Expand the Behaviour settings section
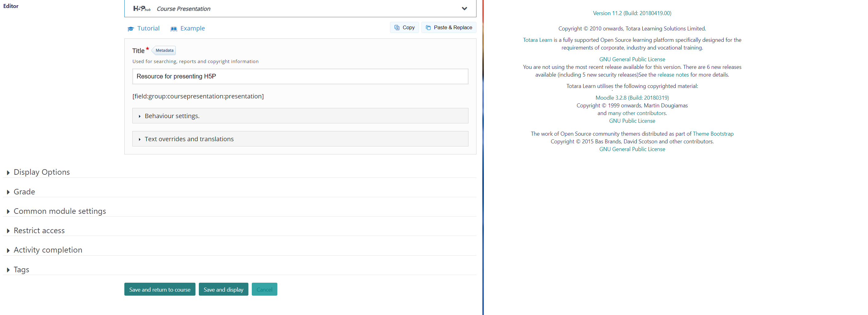 click(300, 116)
